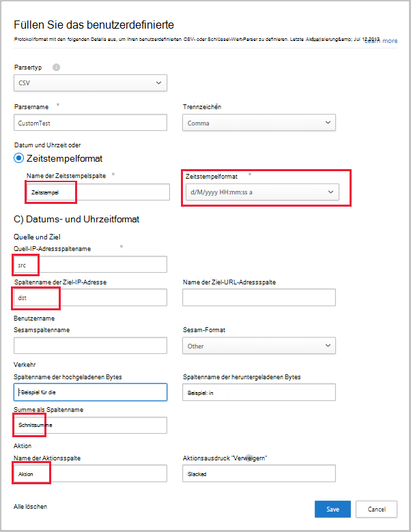This screenshot has width=411, height=532.
Task: Select the Zeitstempelformat radio button
Action: coord(19,158)
